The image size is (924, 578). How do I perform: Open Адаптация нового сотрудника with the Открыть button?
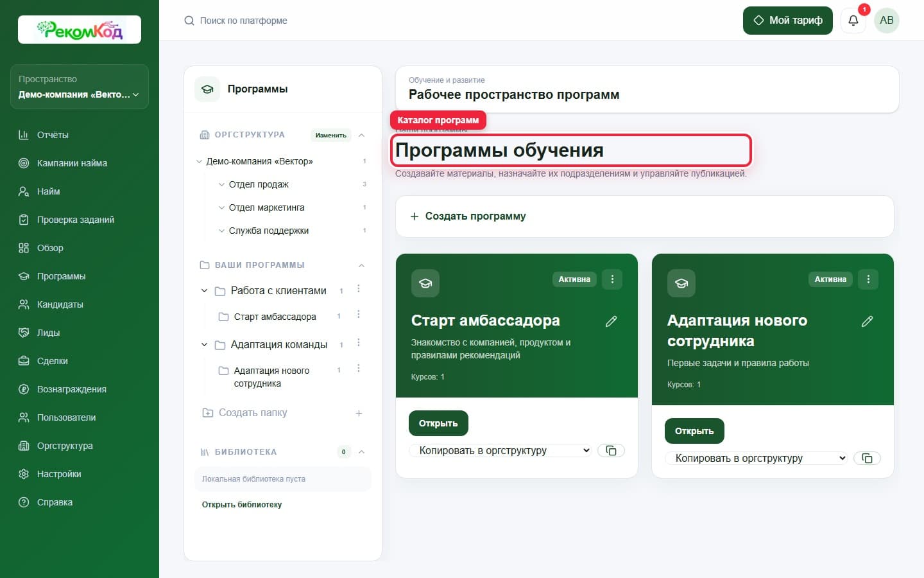[694, 431]
